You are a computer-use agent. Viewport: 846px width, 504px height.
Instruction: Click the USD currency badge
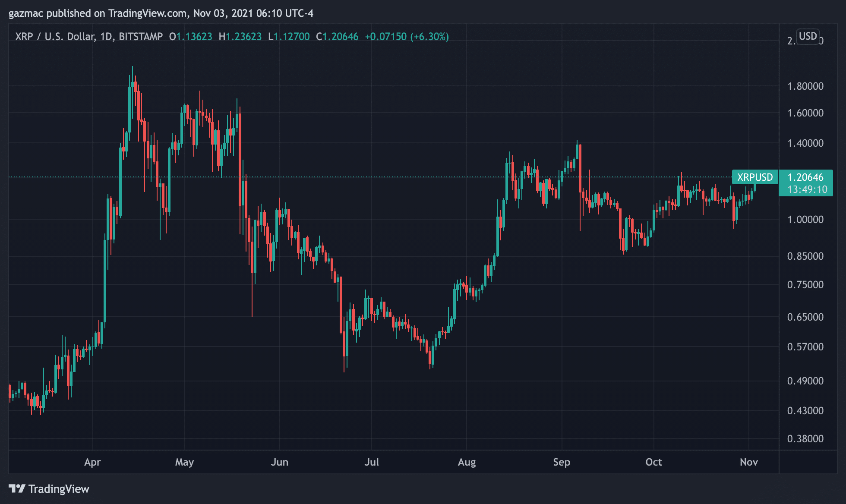click(808, 36)
